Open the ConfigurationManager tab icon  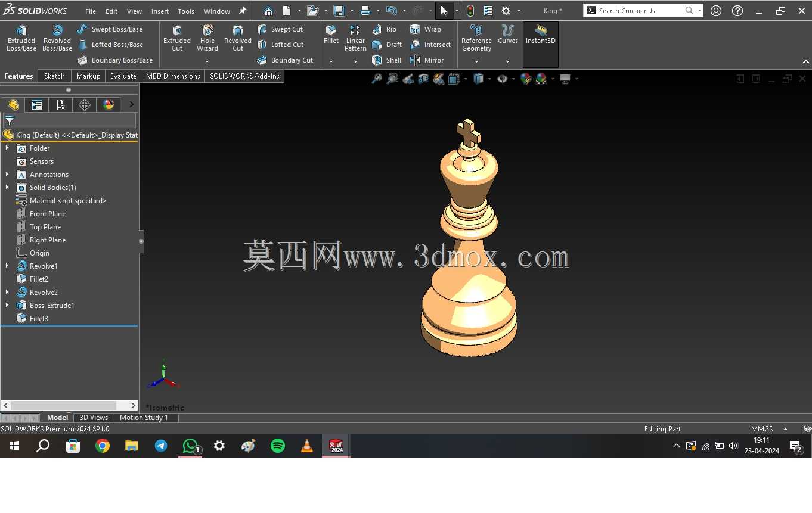pos(61,105)
